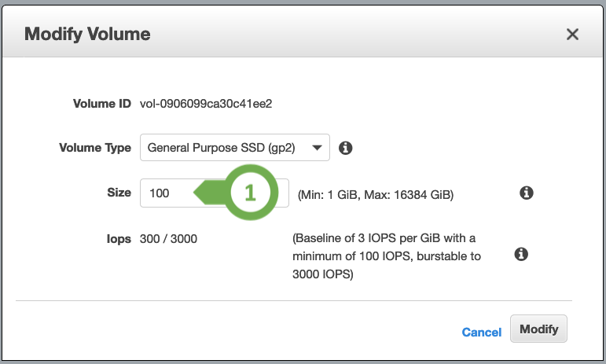Screen dimensions: 606x364
Task: Click the caret arrow beside gp2
Action: [317, 148]
